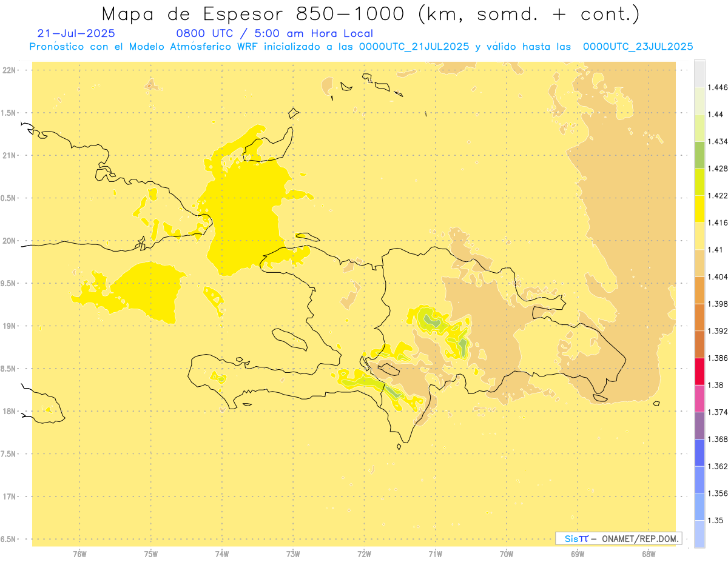The width and height of the screenshot is (728, 562).
Task: Pick the green legend swatch between 1.428 and 1.434
Action: click(699, 155)
